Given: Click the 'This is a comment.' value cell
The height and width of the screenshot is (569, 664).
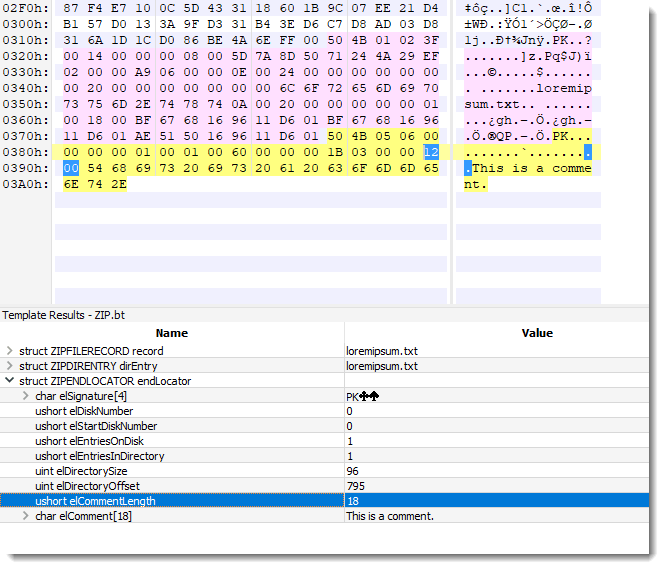Looking at the screenshot, I should point(390,516).
